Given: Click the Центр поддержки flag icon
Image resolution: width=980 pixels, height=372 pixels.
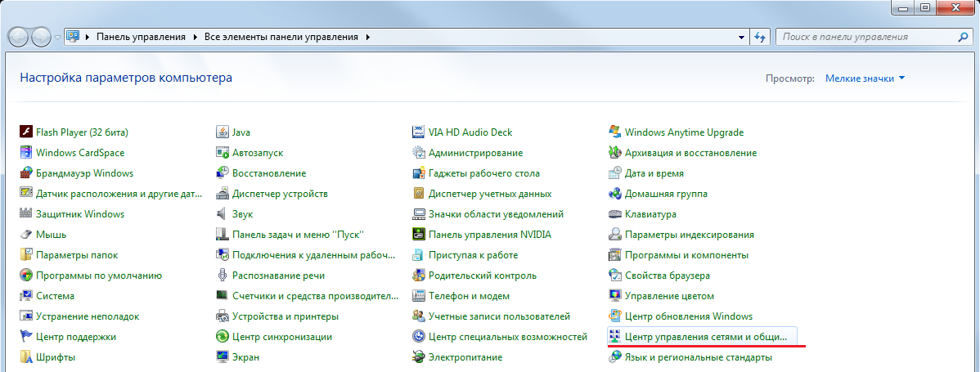Looking at the screenshot, I should pyautogui.click(x=26, y=337).
